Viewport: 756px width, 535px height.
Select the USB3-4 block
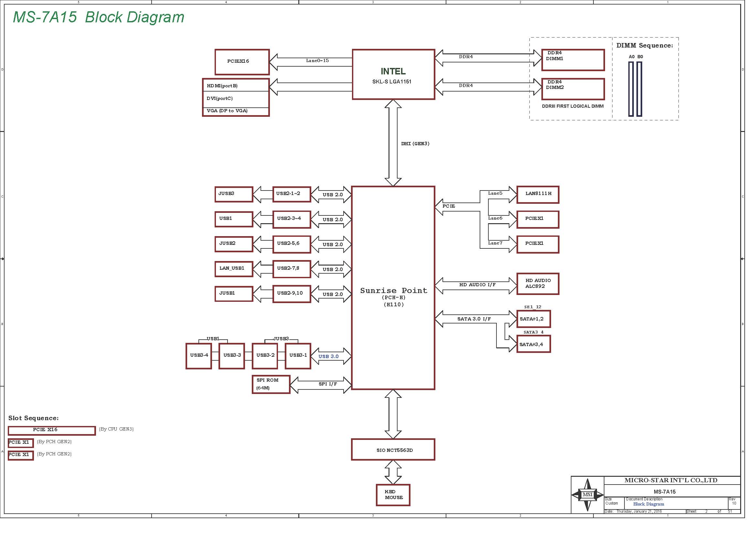(x=198, y=356)
